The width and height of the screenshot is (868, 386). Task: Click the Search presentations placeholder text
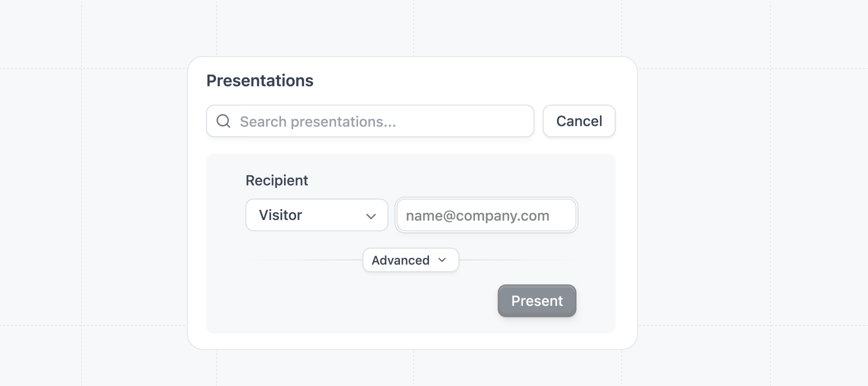(x=318, y=121)
